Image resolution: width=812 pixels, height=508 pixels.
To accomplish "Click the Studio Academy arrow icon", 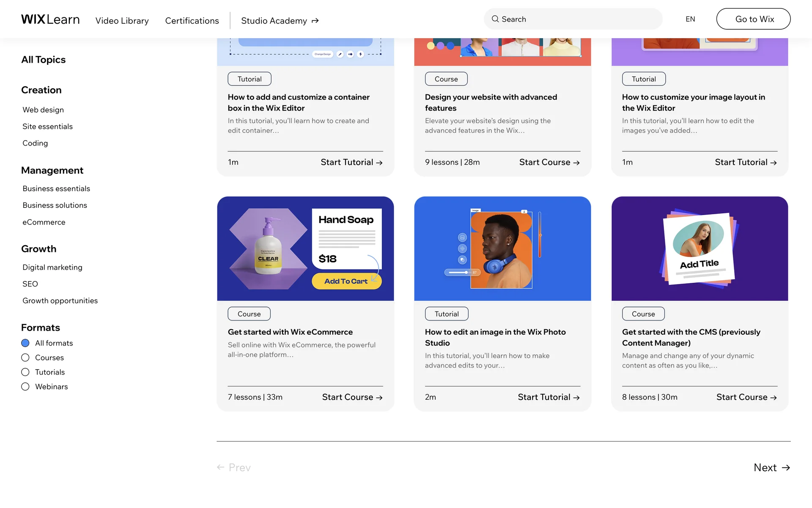I will tap(315, 21).
